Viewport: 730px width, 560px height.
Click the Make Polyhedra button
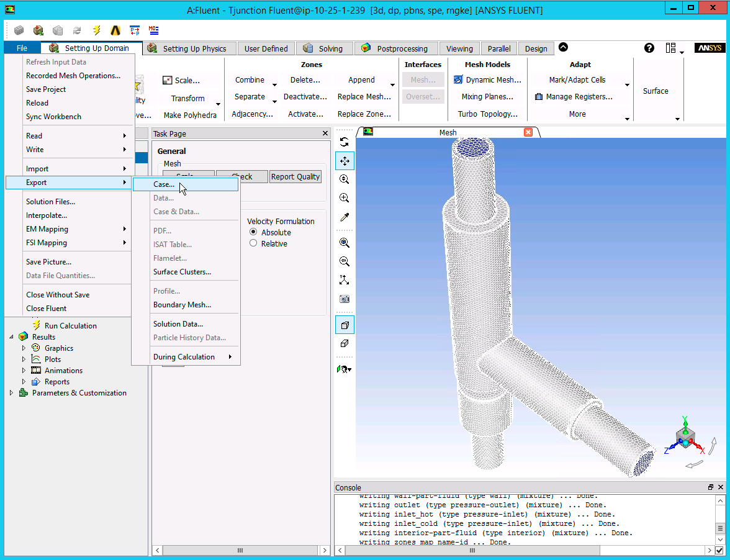[x=190, y=115]
